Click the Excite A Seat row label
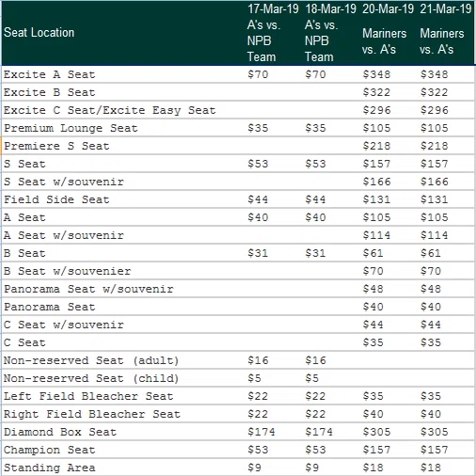 49,74
